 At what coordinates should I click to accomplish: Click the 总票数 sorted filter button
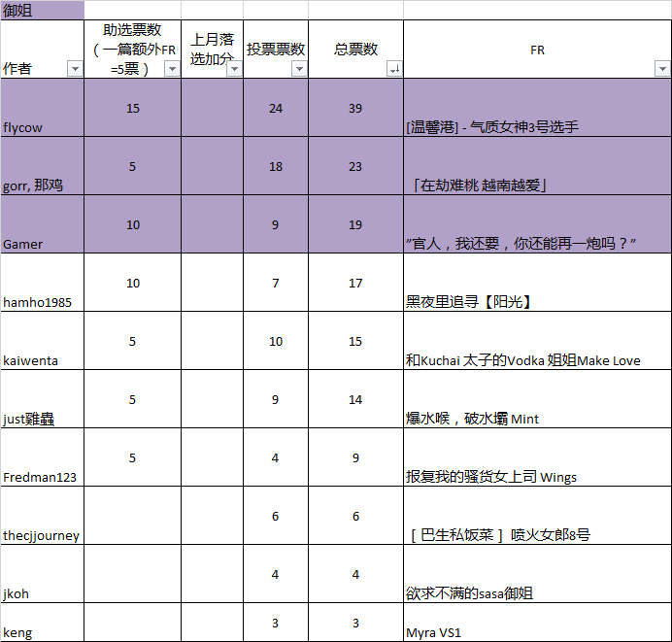point(394,69)
